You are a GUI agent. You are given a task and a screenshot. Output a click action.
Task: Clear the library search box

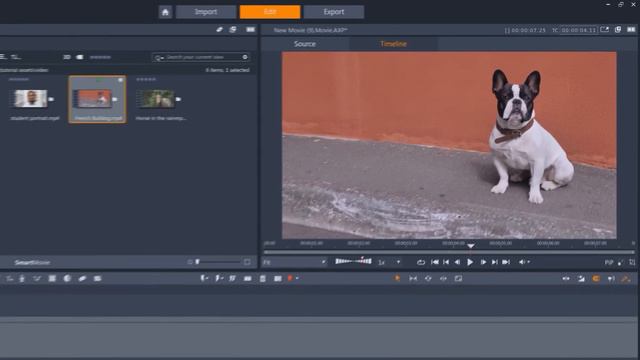(x=245, y=57)
